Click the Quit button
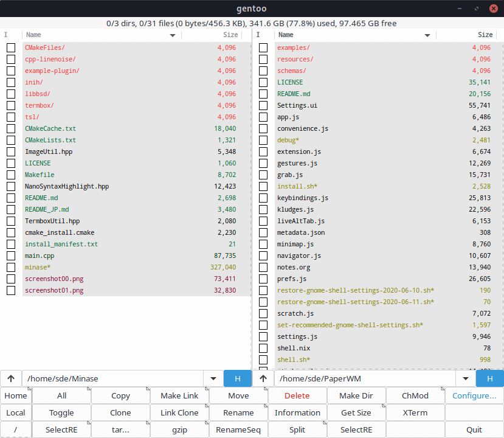This screenshot has width=504, height=438. (x=474, y=429)
